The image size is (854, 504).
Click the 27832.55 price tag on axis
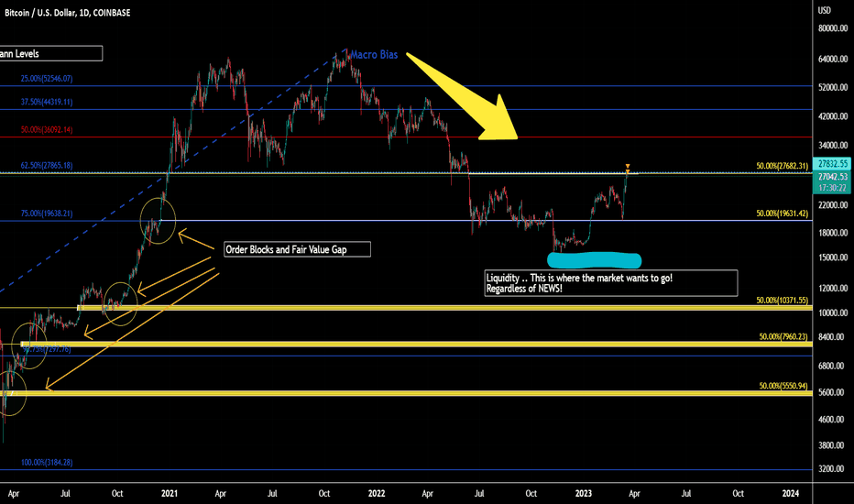tap(833, 163)
